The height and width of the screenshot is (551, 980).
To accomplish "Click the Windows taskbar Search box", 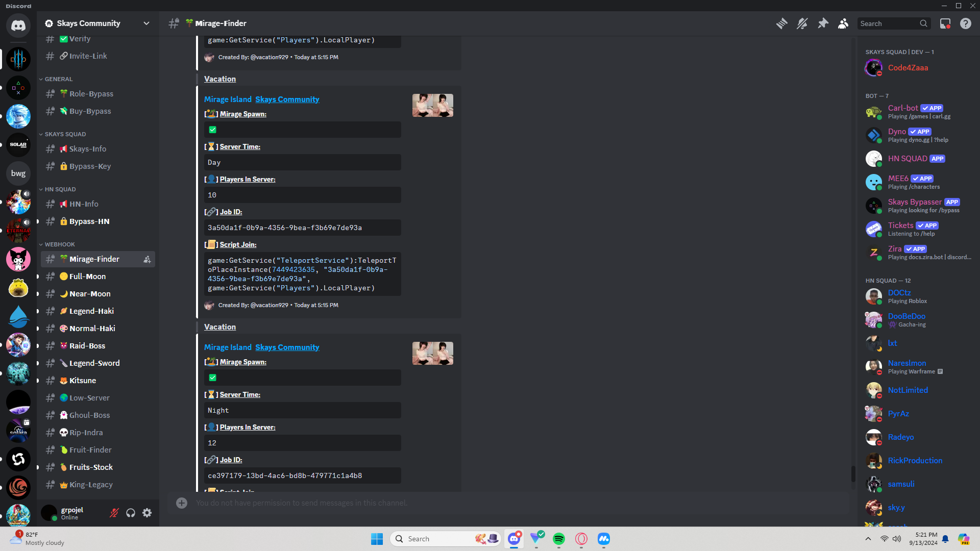I will tap(446, 539).
